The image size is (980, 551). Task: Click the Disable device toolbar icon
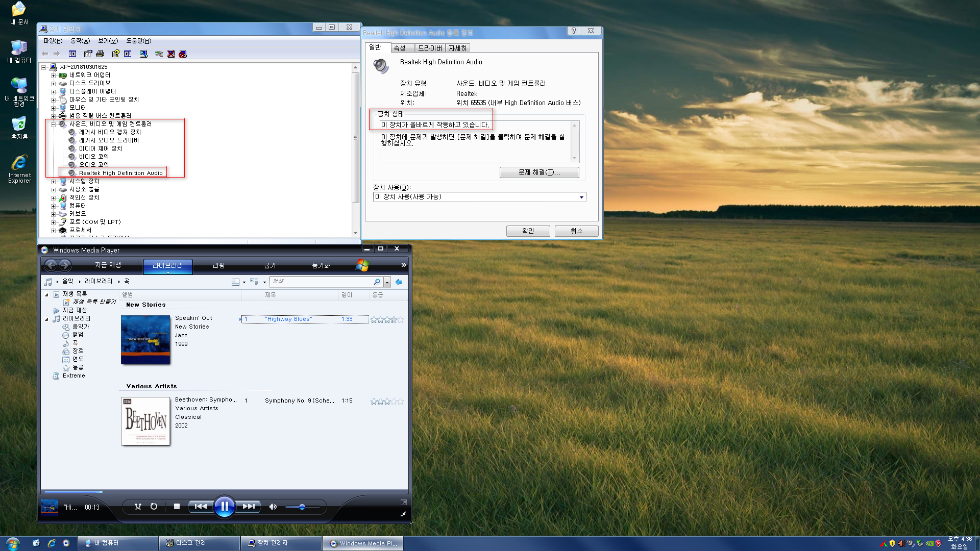(183, 54)
